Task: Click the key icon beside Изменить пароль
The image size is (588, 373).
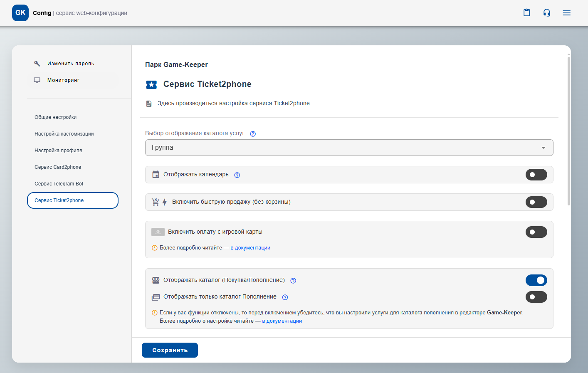Action: click(x=37, y=64)
